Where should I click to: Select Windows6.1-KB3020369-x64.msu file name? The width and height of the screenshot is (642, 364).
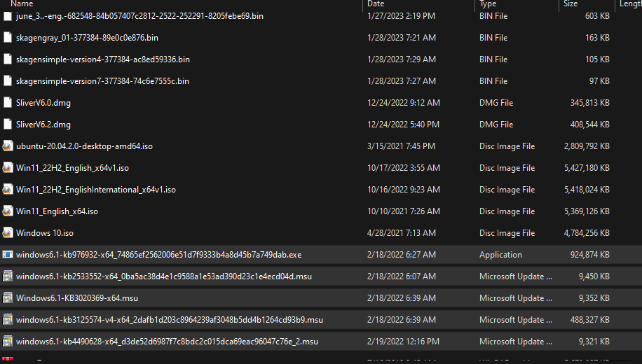(x=77, y=297)
